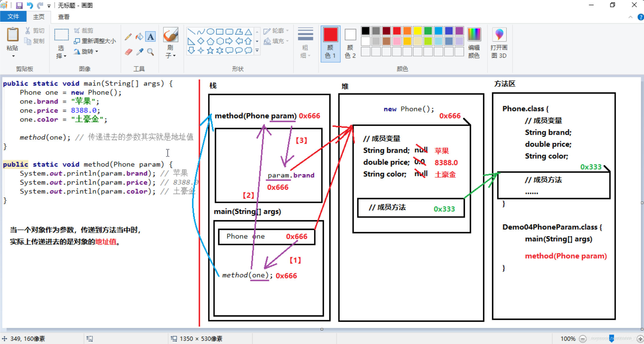Choose the Pentagon shape
The image size is (644, 344).
(210, 41)
